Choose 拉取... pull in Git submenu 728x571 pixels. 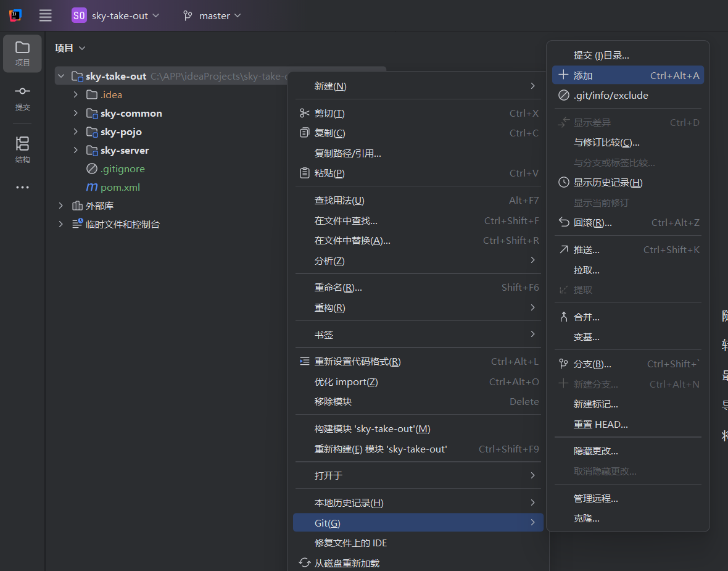click(x=627, y=270)
